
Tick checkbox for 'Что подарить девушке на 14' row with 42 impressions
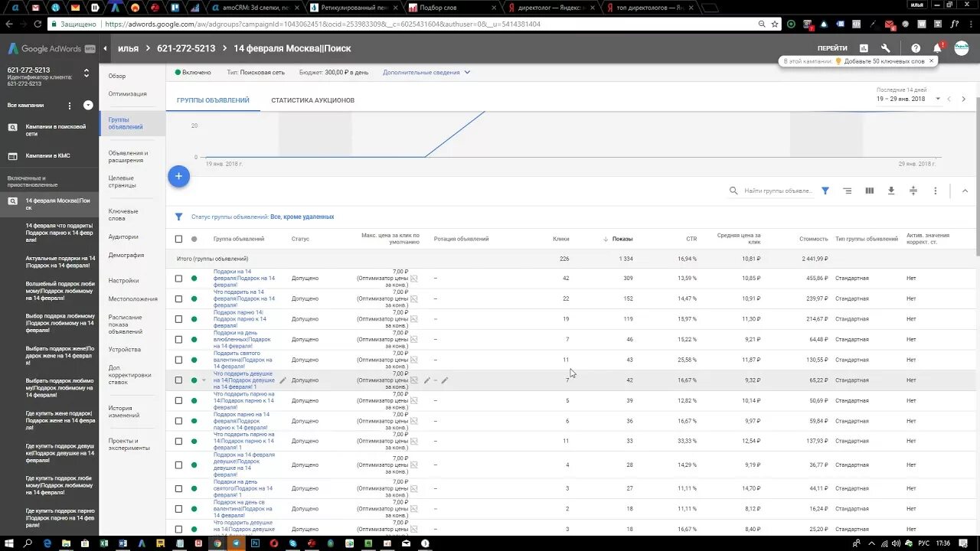178,380
